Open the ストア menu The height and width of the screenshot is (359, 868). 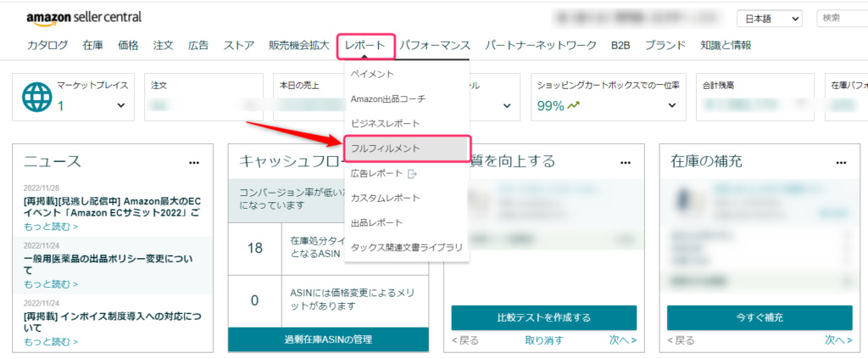(x=239, y=46)
